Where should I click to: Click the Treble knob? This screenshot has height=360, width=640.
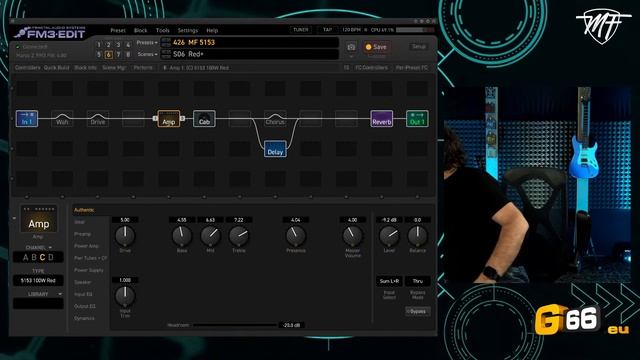tap(239, 236)
